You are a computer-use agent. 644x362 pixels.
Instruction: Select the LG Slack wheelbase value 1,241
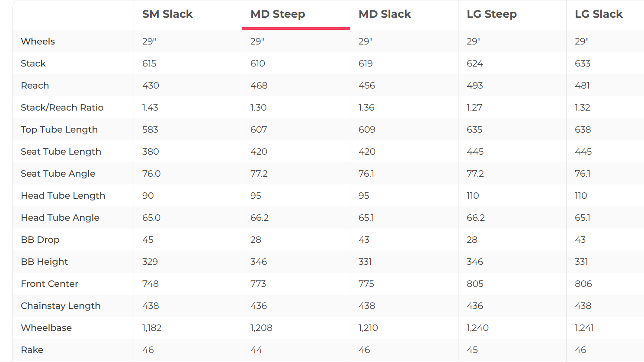tap(584, 328)
